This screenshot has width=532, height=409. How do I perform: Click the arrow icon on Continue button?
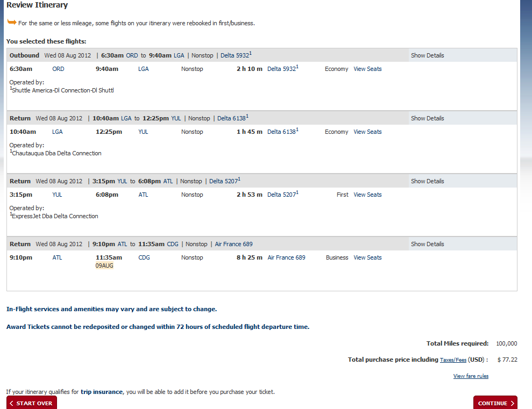(x=513, y=403)
